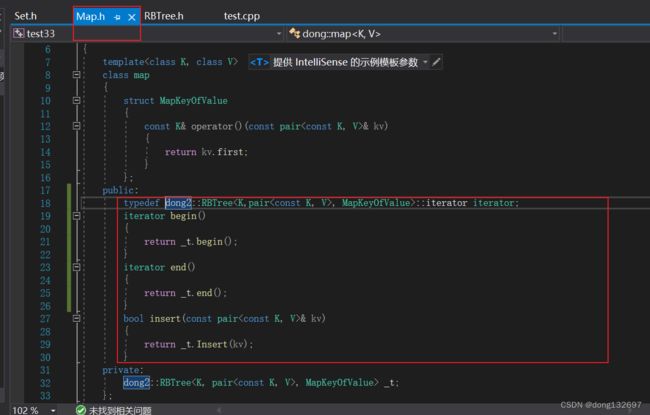Collapse the begin() function at line 19
This screenshot has height=415, width=650.
click(76, 216)
